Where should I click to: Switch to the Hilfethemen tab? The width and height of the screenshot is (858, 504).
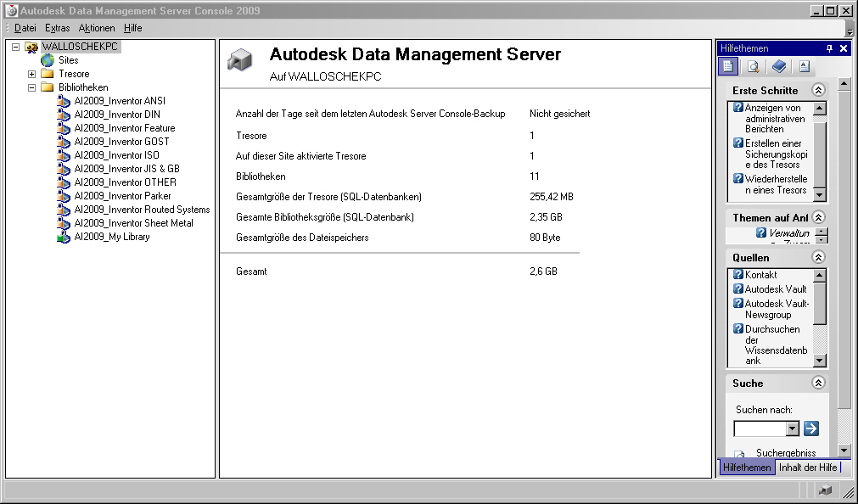click(746, 468)
